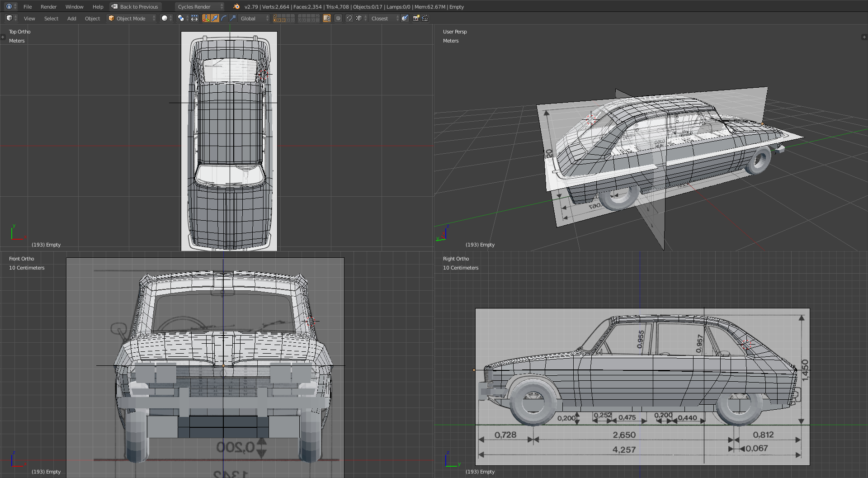868x478 pixels.
Task: Toggle limit selection to visible layers button
Action: [327, 18]
